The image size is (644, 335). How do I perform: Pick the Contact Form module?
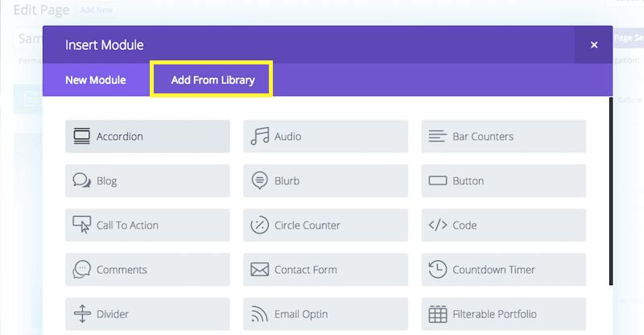326,270
